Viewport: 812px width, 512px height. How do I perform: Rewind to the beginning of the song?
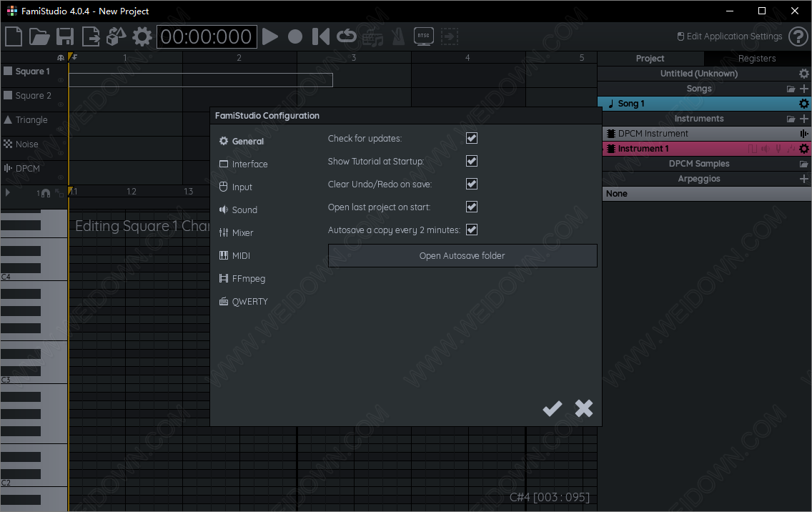tap(320, 36)
